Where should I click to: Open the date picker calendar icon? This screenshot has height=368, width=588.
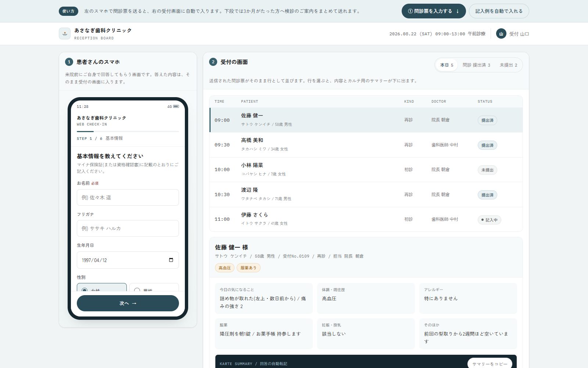pyautogui.click(x=171, y=260)
